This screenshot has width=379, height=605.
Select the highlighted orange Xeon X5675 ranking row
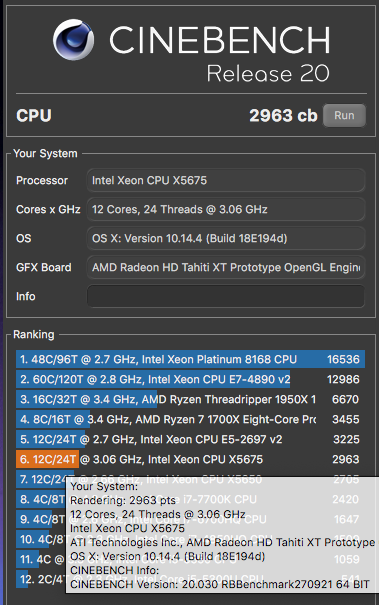click(x=190, y=459)
